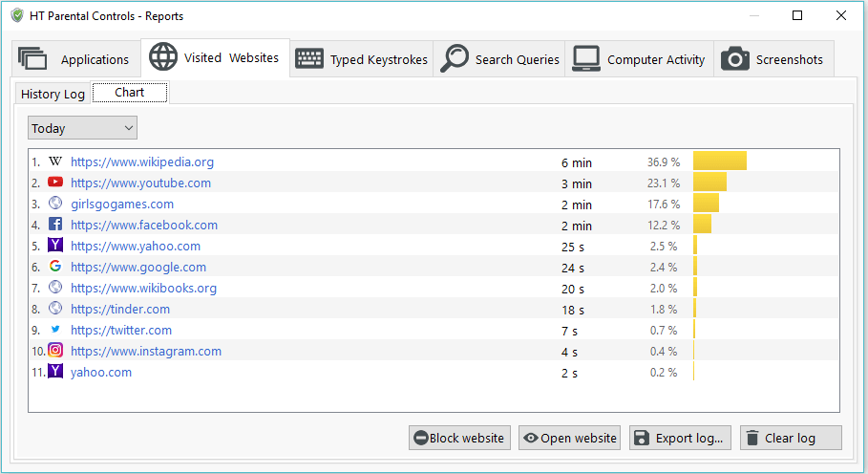Viewport: 868px width, 474px height.
Task: Select the https://tinder.com link
Action: (120, 309)
